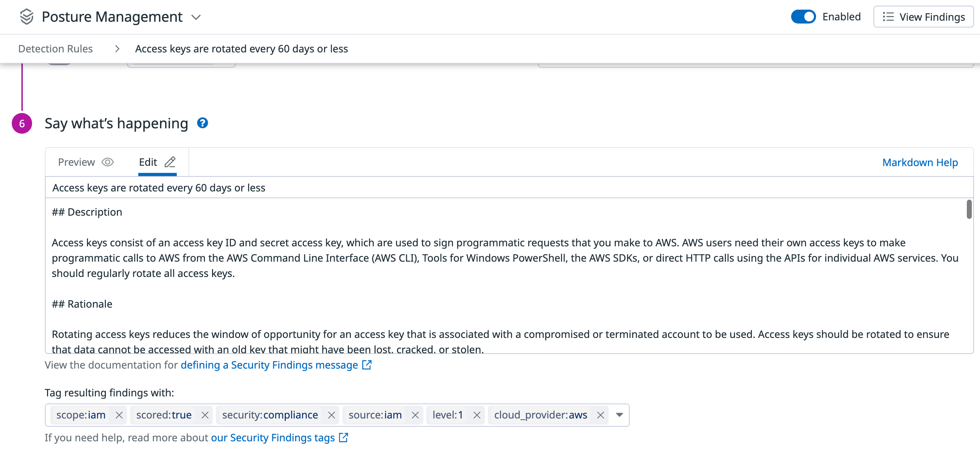Click the external link icon after Security Findings message
The width and height of the screenshot is (980, 452).
[x=366, y=365]
